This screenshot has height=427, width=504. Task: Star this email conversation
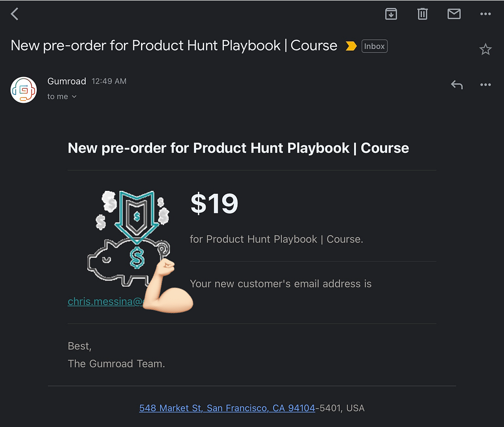pos(485,49)
